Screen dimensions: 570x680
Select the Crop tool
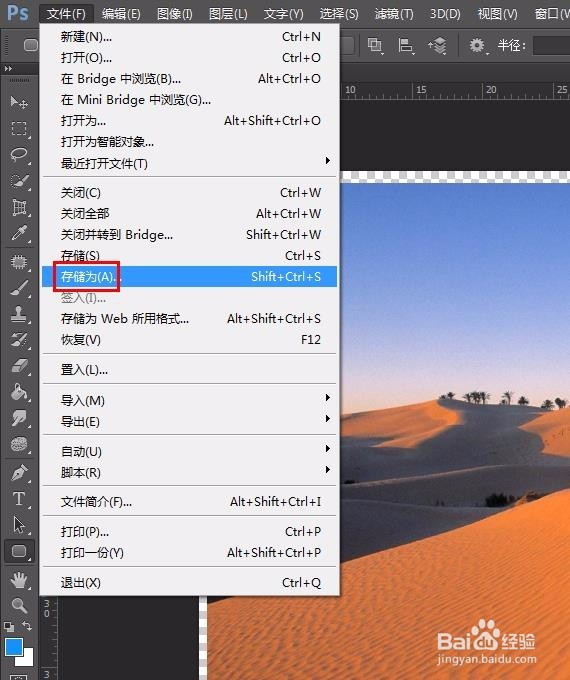click(19, 207)
